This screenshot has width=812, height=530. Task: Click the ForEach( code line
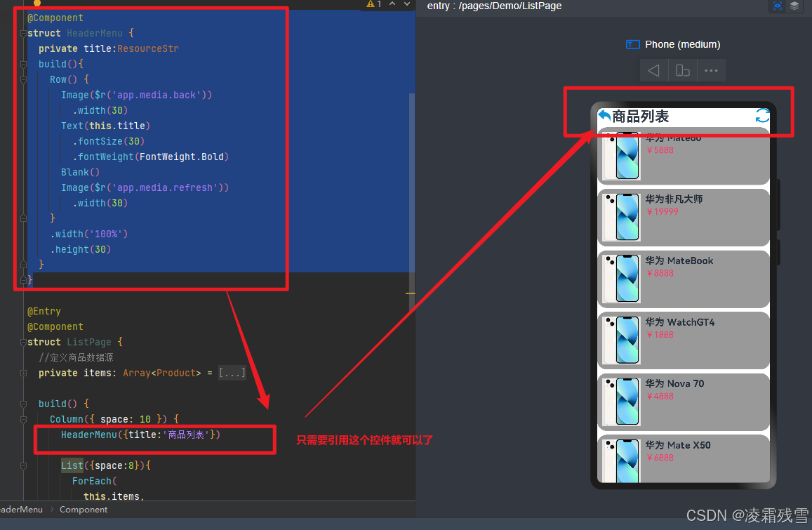[x=95, y=482]
